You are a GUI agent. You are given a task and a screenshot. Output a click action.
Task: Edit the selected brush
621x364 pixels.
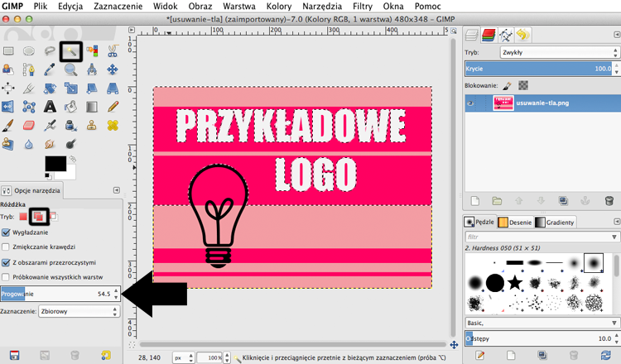click(x=480, y=355)
